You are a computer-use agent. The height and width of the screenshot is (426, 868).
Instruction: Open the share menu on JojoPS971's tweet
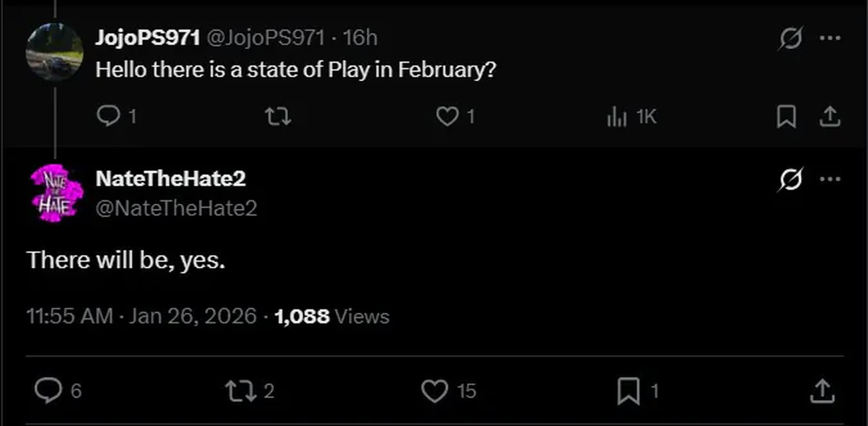tap(829, 116)
